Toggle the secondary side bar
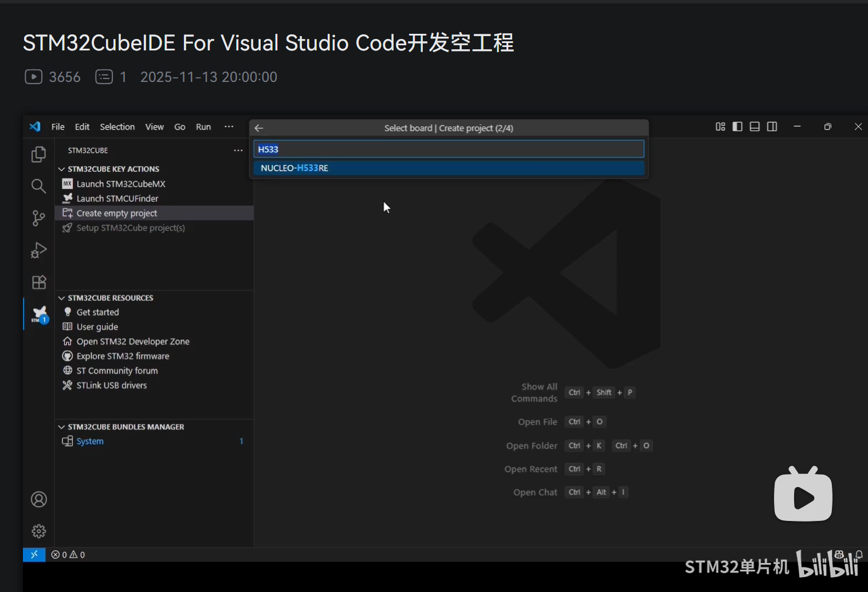 click(x=772, y=127)
